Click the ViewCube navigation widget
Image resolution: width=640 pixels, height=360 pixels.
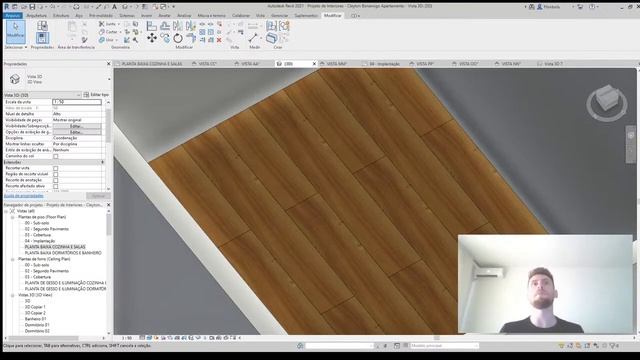point(607,102)
